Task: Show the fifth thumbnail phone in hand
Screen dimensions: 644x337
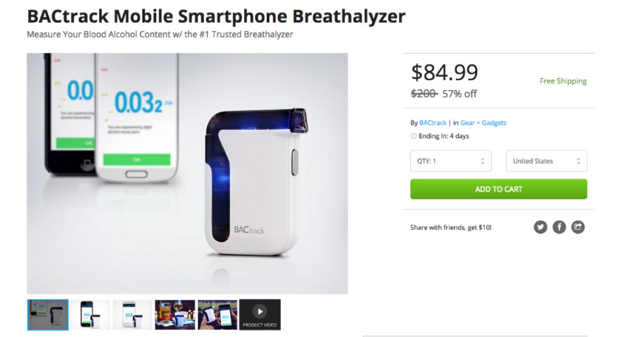Action: (x=217, y=314)
